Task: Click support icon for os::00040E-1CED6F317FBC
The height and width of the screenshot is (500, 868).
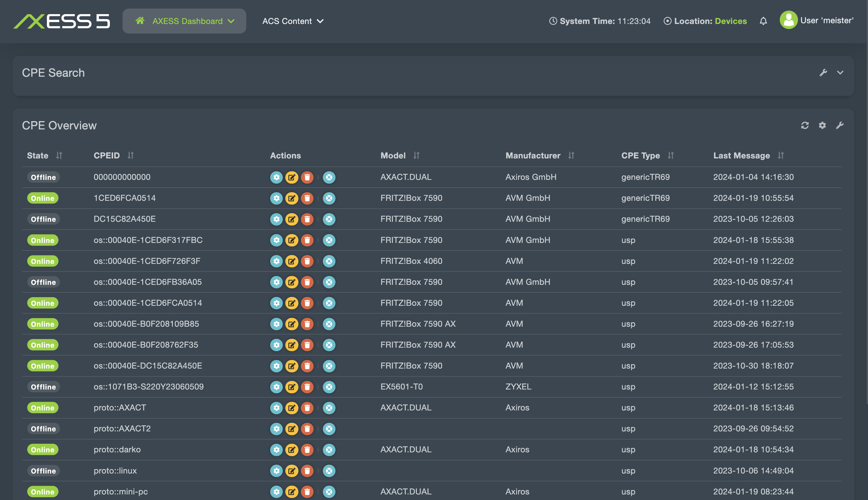Action: [329, 240]
